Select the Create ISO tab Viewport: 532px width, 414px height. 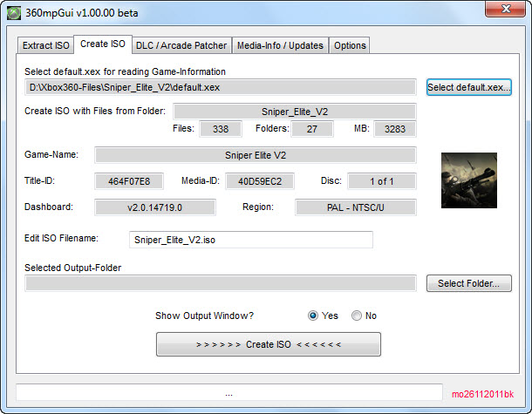point(103,44)
